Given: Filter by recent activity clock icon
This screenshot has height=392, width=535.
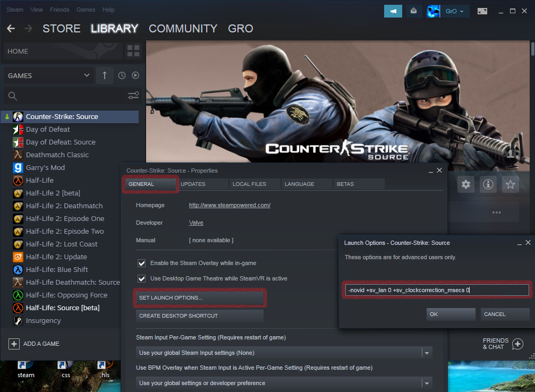Looking at the screenshot, I should tap(122, 75).
